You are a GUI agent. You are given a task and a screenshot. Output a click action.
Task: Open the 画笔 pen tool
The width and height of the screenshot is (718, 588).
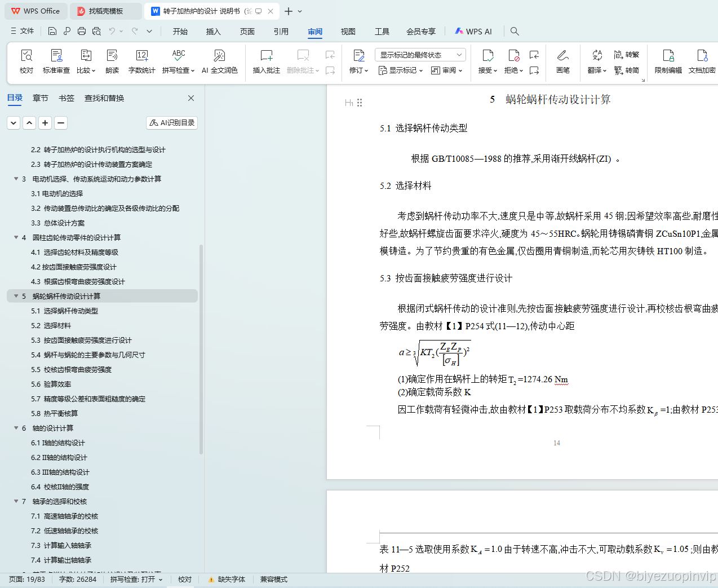[562, 61]
